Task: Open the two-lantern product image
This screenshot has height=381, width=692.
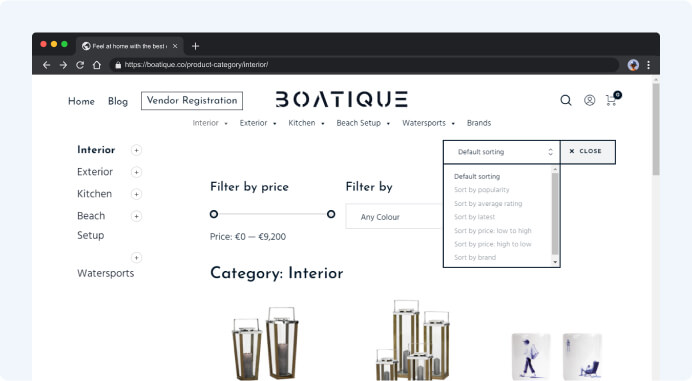Action: tap(266, 343)
